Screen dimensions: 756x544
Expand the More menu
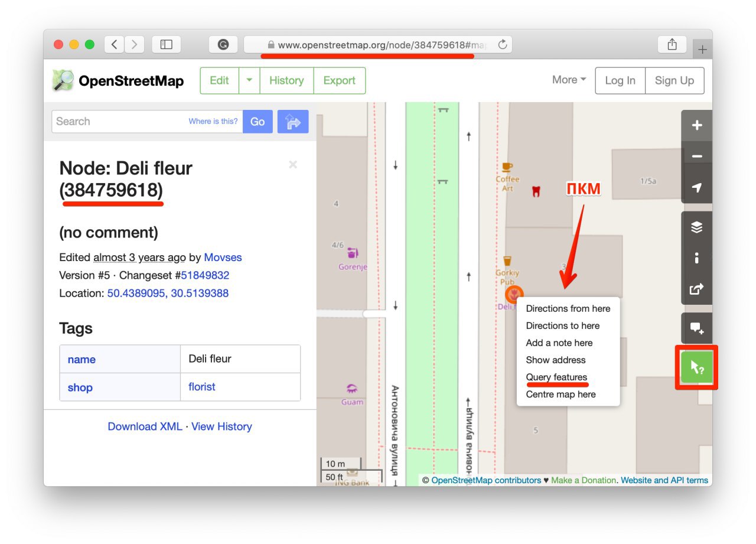tap(569, 80)
